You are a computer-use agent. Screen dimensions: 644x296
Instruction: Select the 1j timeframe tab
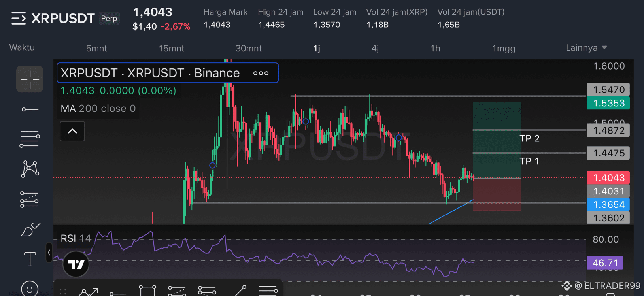(317, 48)
